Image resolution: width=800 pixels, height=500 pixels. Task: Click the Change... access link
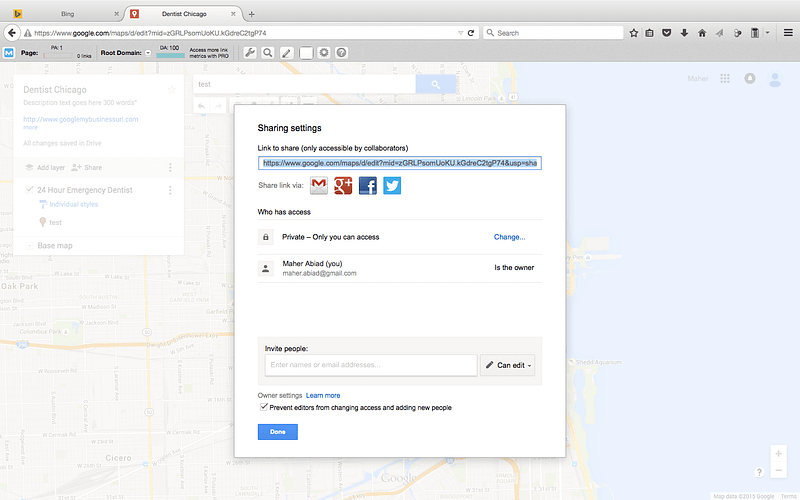(x=509, y=237)
